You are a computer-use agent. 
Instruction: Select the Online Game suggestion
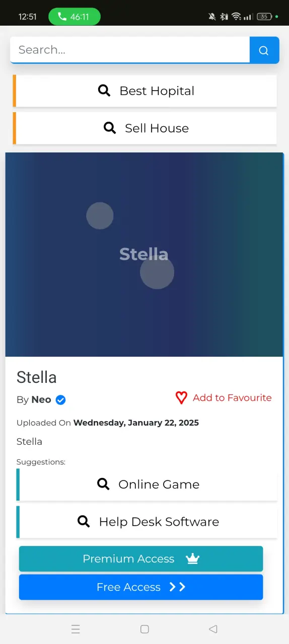coord(147,485)
